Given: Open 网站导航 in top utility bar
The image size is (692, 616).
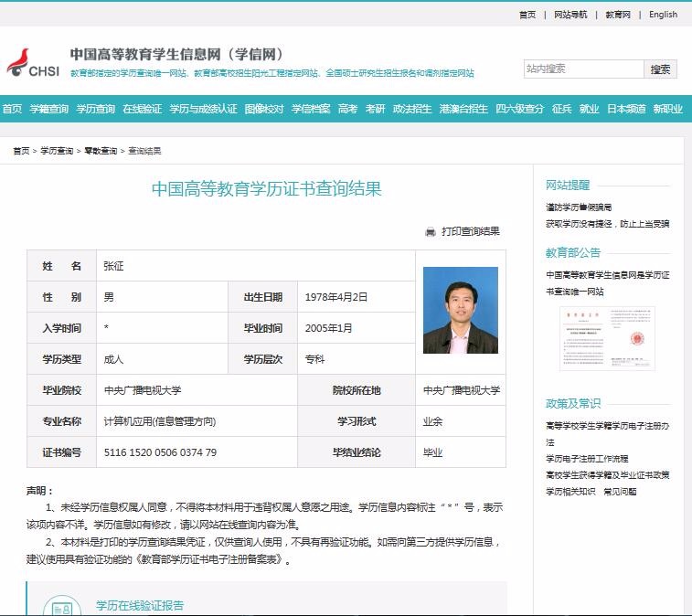Looking at the screenshot, I should point(570,15).
